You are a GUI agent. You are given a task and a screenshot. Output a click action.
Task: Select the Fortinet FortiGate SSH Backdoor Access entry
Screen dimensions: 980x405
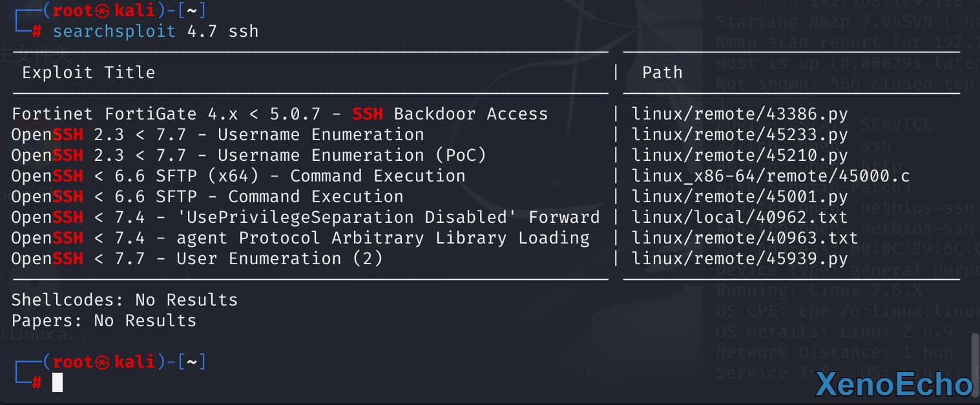tap(280, 114)
